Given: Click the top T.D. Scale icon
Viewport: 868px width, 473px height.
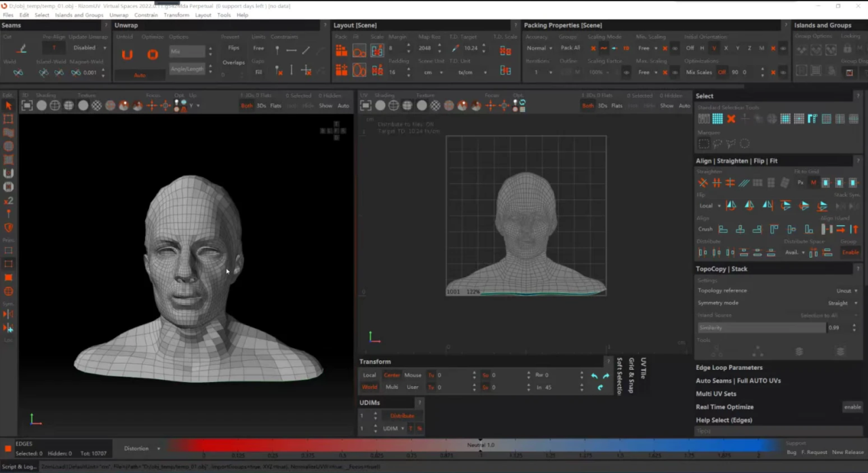Looking at the screenshot, I should pyautogui.click(x=505, y=50).
